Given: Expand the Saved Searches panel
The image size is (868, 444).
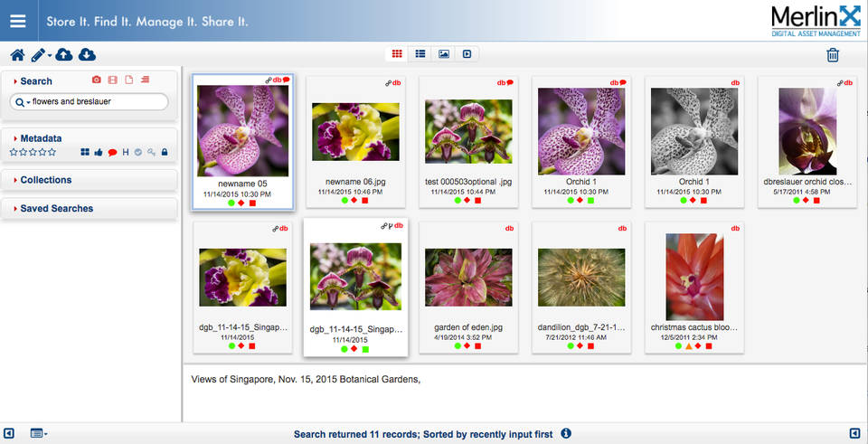Looking at the screenshot, I should pos(56,208).
